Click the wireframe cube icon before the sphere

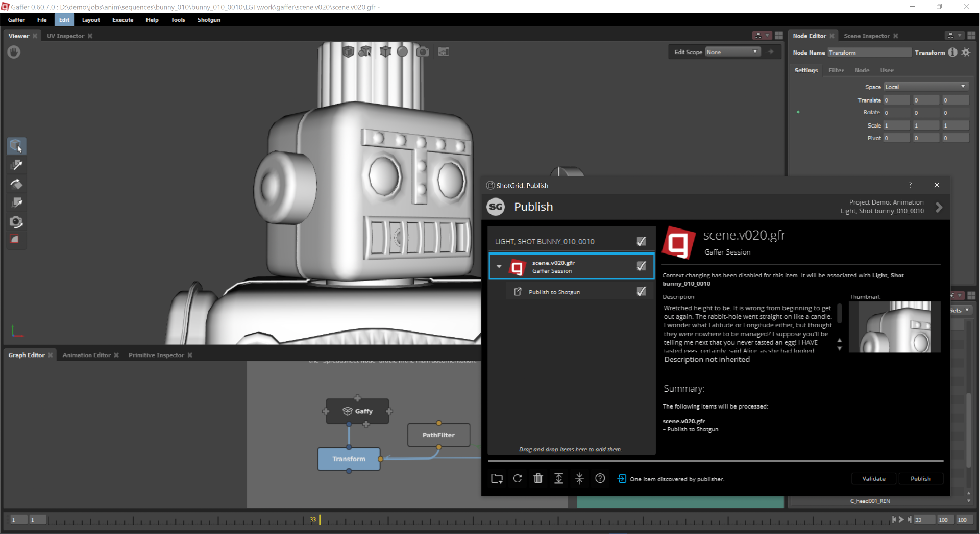click(x=385, y=52)
